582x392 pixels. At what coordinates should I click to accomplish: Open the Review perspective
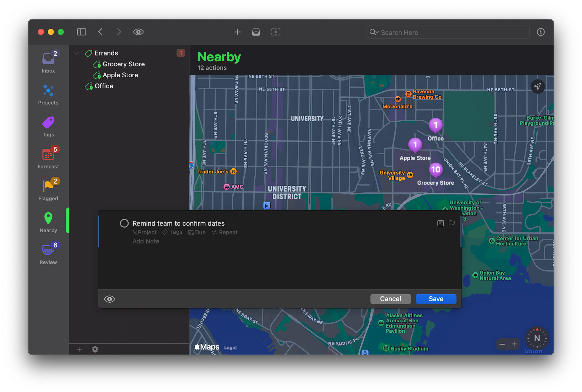pos(48,254)
